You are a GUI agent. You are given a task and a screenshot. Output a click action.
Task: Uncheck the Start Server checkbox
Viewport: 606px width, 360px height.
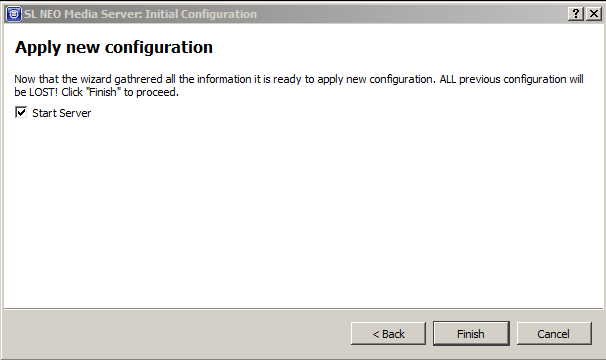point(21,113)
